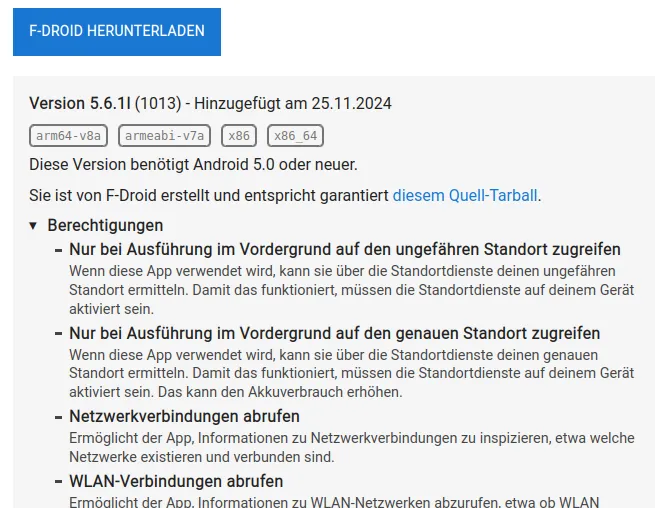The image size is (655, 508).
Task: Select the arm64-v8a architecture tag
Action: (70, 135)
